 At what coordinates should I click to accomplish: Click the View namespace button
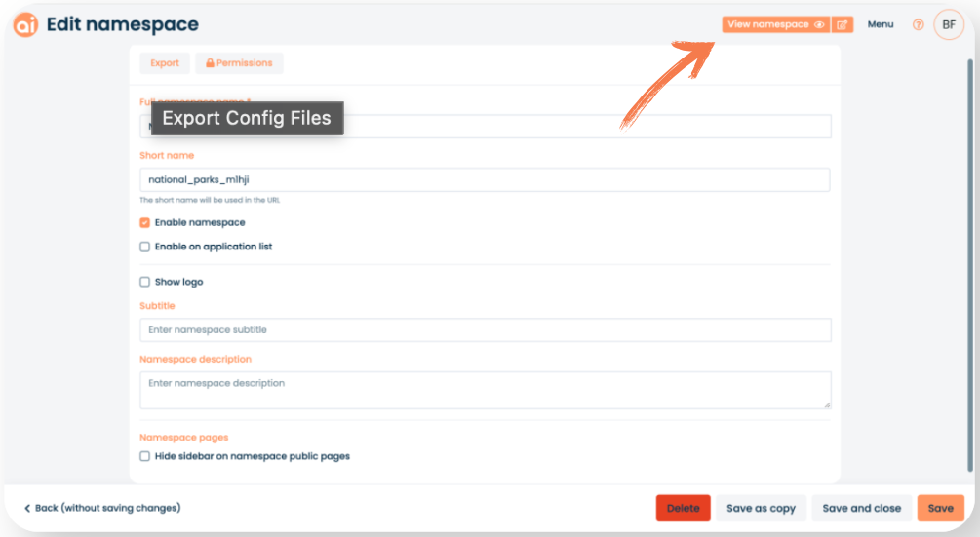(x=775, y=25)
